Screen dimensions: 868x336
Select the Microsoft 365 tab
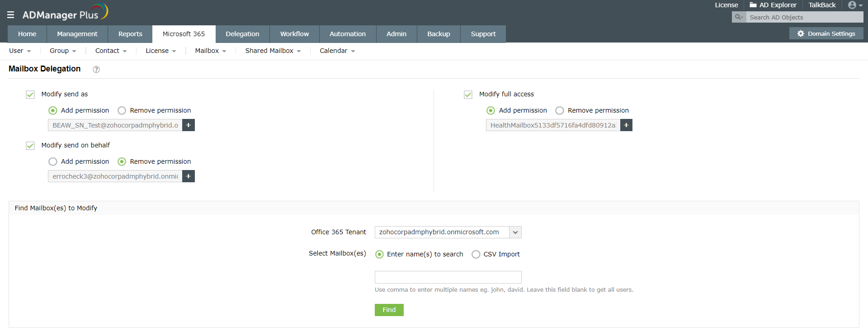point(184,34)
